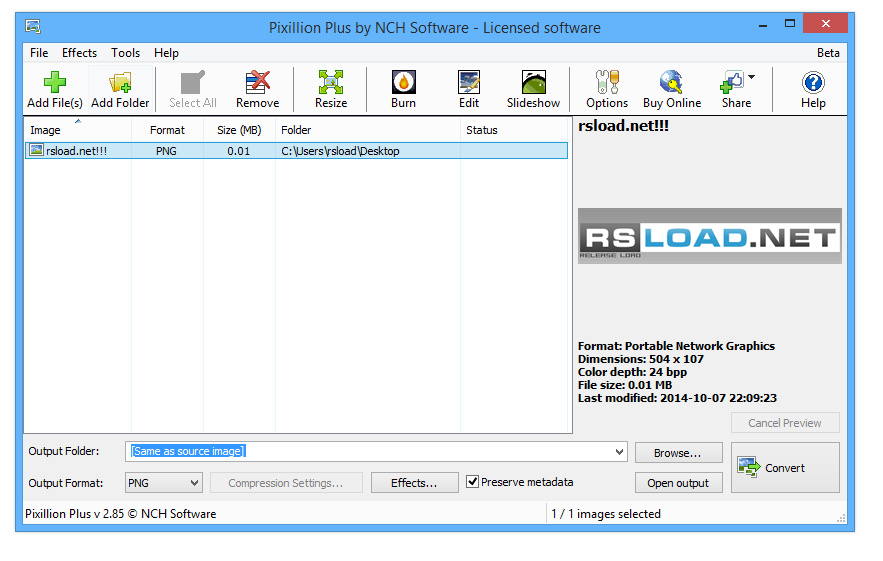The width and height of the screenshot is (883, 561).
Task: Click the Add File(s) toolbar icon
Action: (54, 83)
